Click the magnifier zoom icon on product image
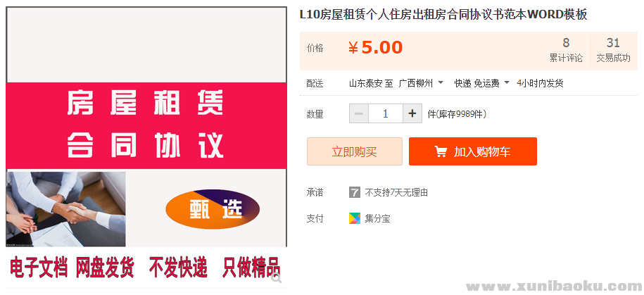Image resolution: width=644 pixels, height=295 pixels. 276,277
